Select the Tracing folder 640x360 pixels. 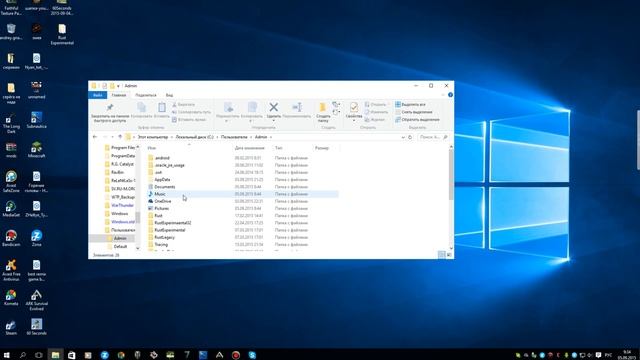161,244
